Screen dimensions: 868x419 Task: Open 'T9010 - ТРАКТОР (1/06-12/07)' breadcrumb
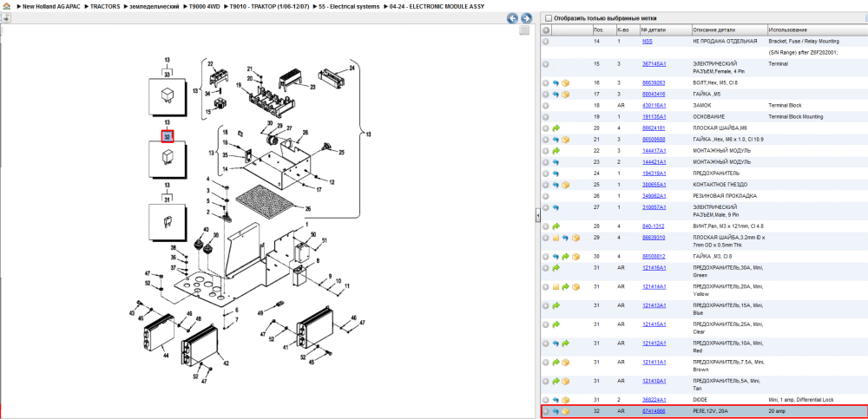pos(269,6)
